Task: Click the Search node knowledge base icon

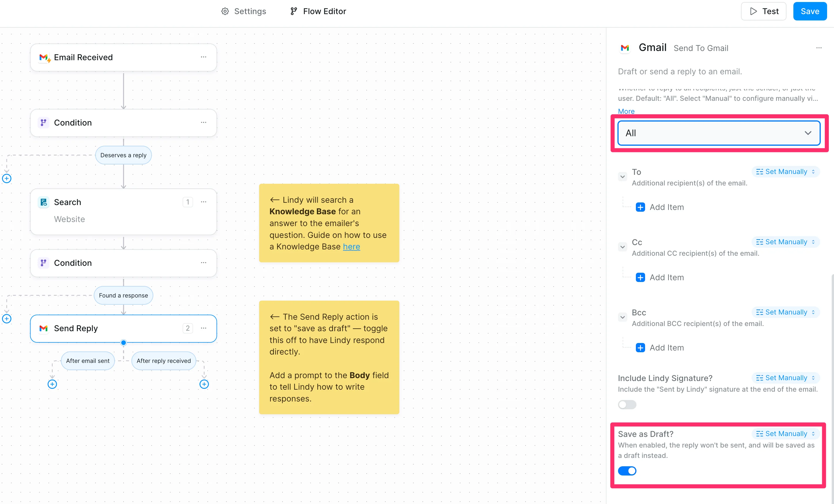Action: click(x=44, y=202)
